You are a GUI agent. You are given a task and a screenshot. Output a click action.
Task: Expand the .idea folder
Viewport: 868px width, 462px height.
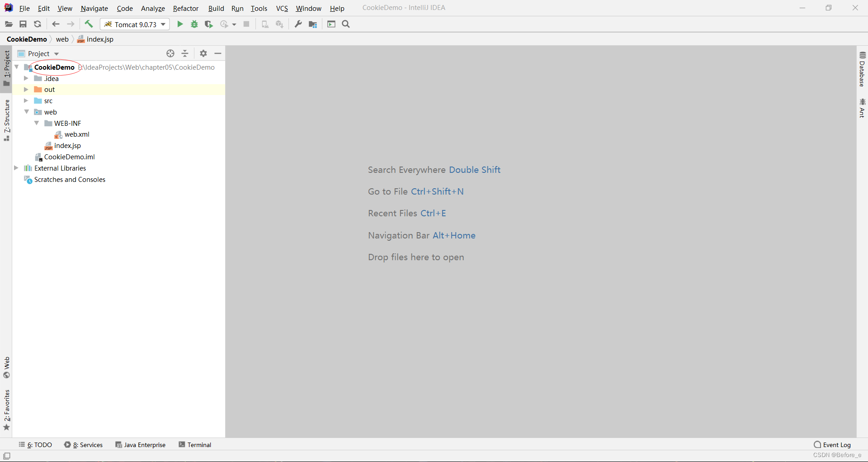pos(26,78)
